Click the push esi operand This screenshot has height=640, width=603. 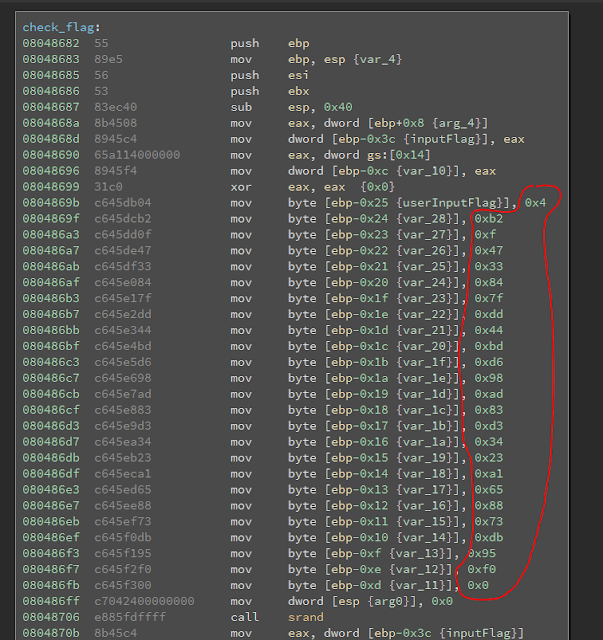click(x=298, y=75)
